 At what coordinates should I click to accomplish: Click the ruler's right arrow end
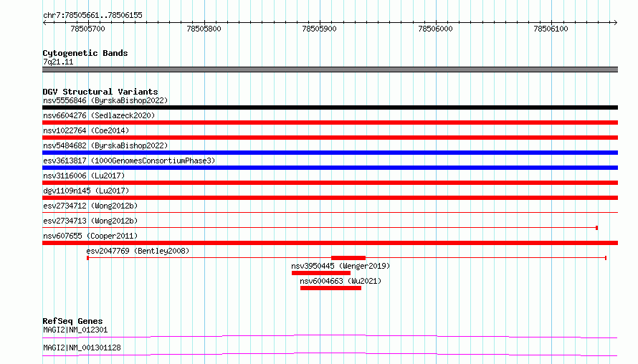[615, 23]
